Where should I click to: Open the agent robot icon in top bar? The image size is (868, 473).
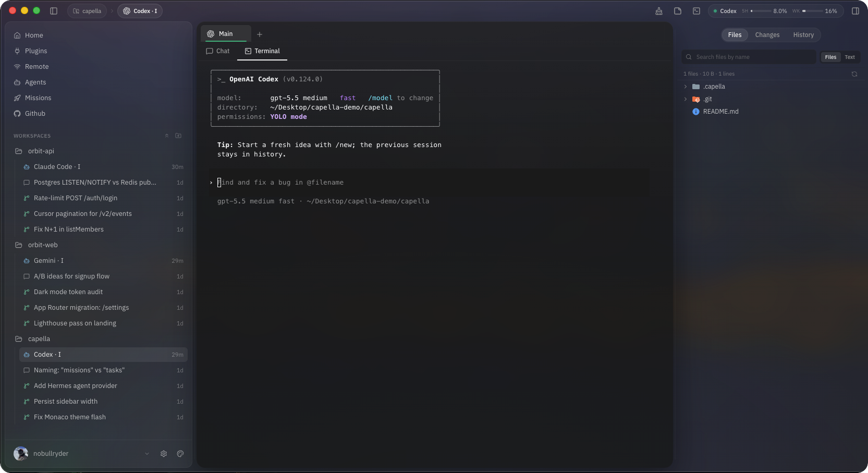(659, 11)
